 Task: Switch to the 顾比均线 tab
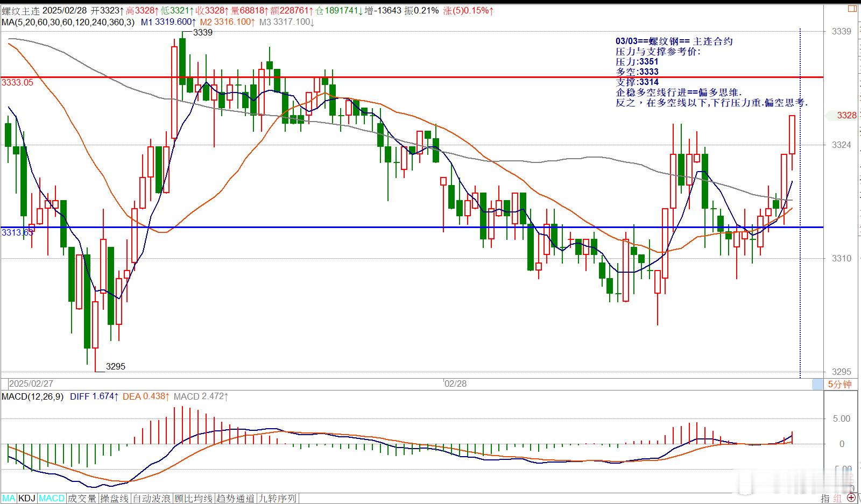pos(194,499)
